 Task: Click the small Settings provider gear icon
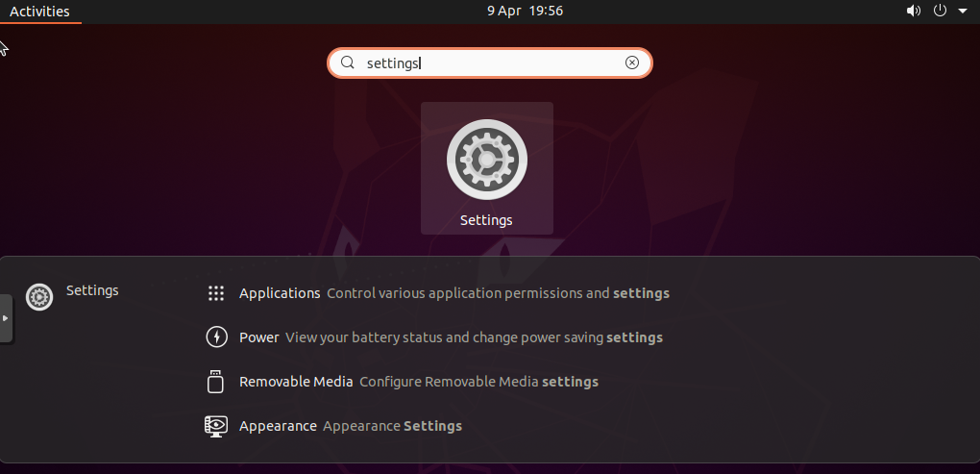[39, 297]
